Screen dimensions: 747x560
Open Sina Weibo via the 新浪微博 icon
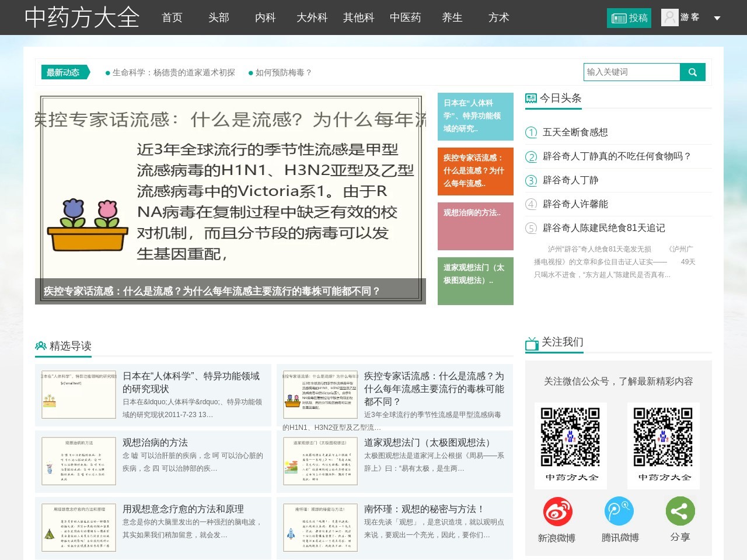pyautogui.click(x=557, y=511)
